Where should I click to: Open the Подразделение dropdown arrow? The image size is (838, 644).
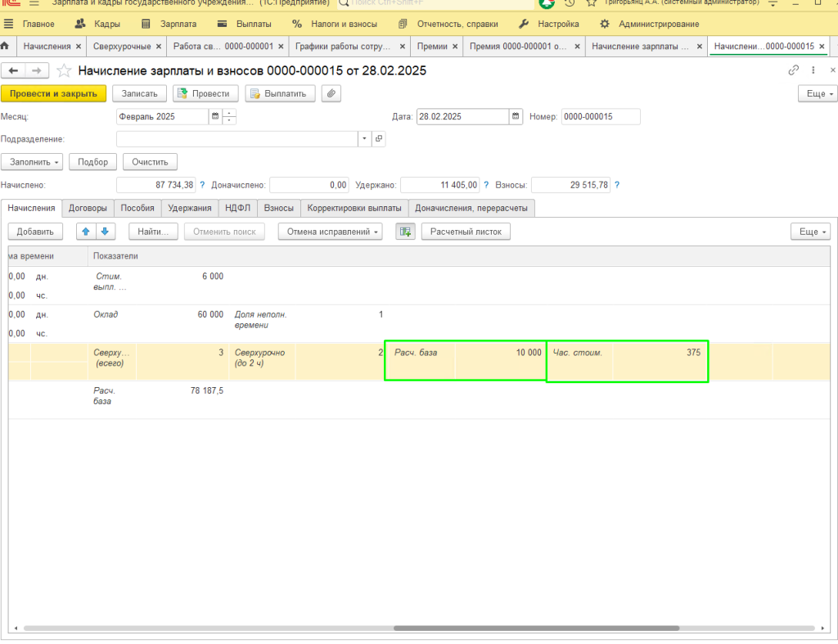click(x=364, y=139)
